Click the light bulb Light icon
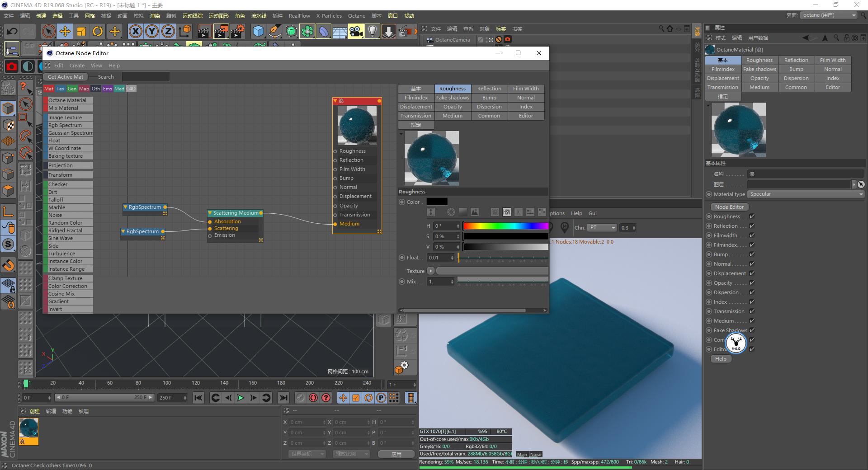 click(x=372, y=31)
